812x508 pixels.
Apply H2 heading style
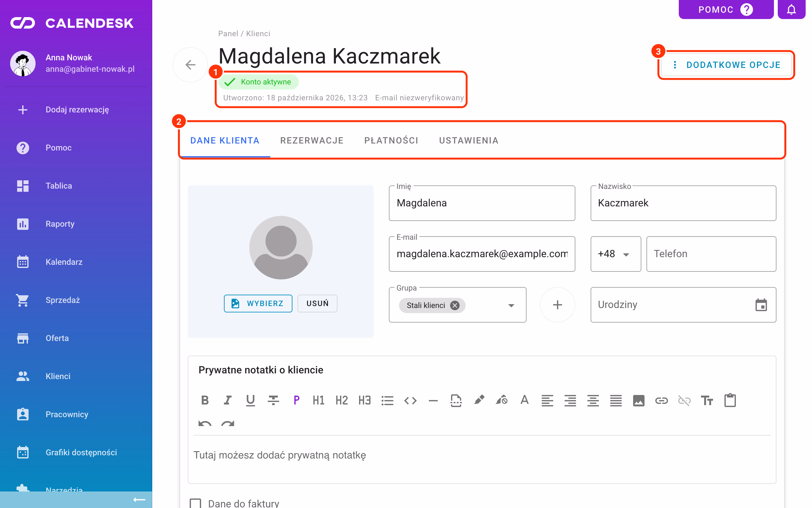click(342, 400)
